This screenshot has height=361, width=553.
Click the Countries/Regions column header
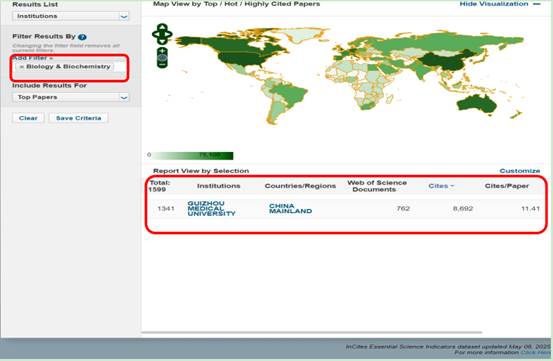pos(300,186)
